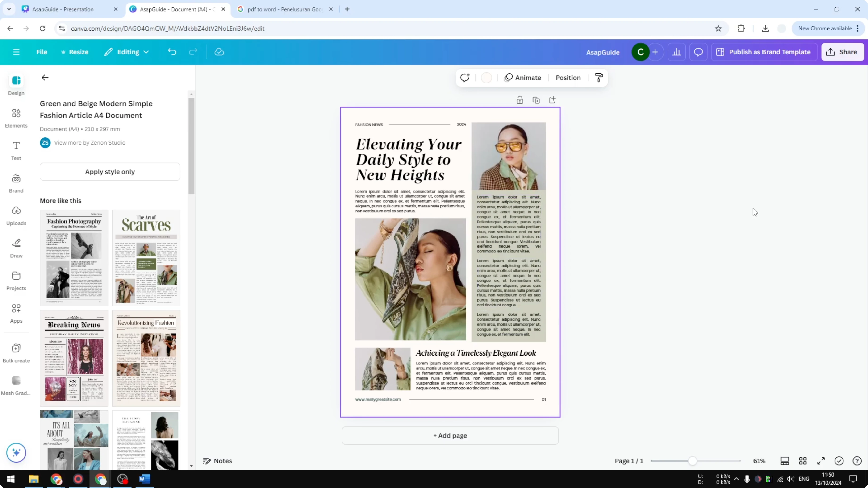Image resolution: width=868 pixels, height=488 pixels.
Task: Duplicate the current page
Action: [536, 100]
